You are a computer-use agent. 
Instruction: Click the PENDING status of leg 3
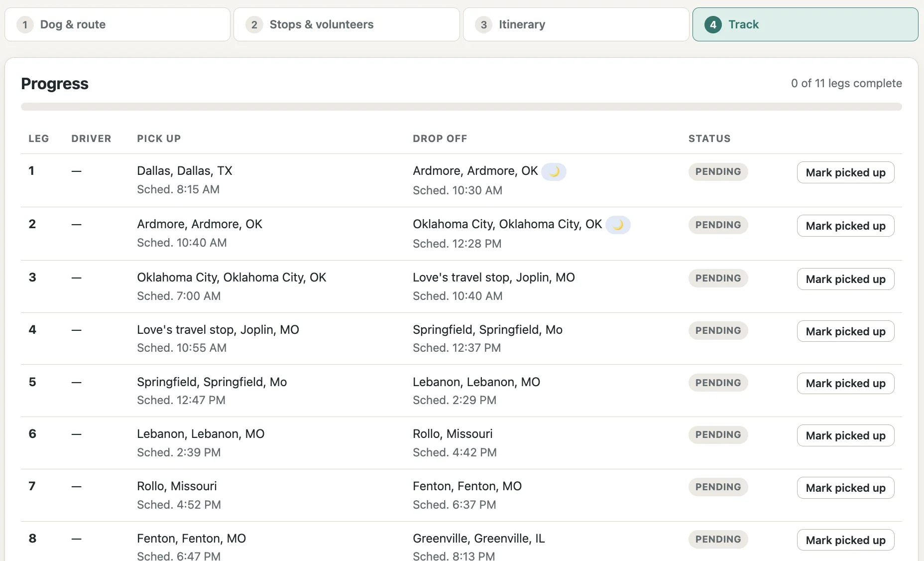tap(718, 278)
